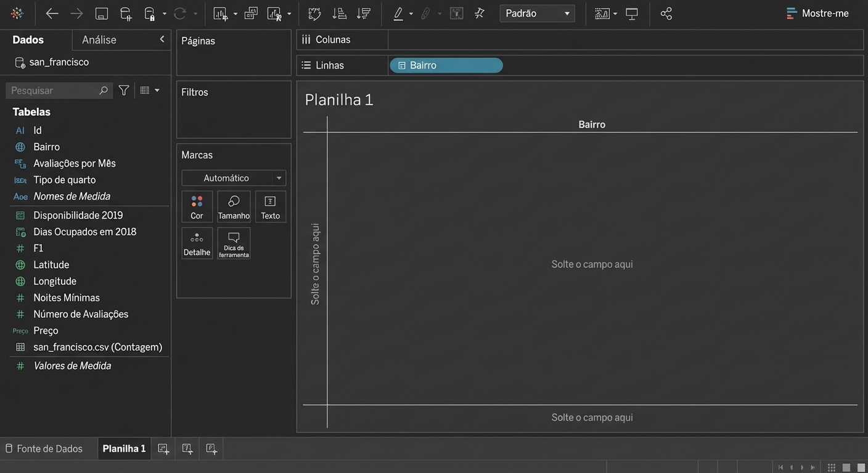The width and height of the screenshot is (868, 473).
Task: Click the share workbook icon
Action: click(x=666, y=14)
